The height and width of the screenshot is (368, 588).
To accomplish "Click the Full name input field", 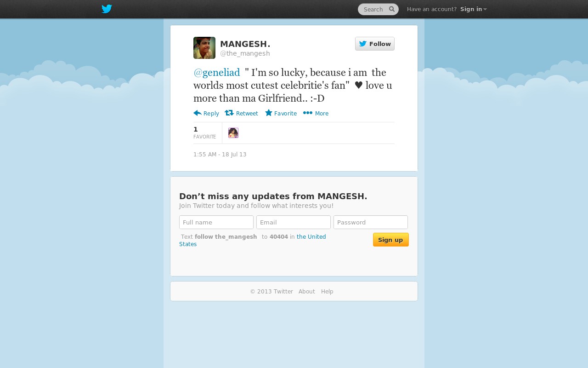I will coord(216,222).
